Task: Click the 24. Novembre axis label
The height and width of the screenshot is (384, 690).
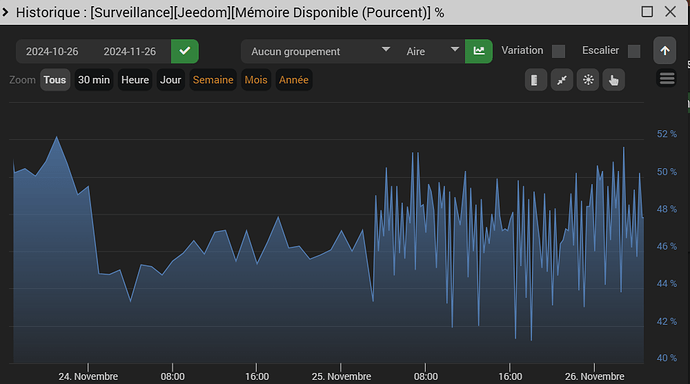Action: [x=88, y=377]
